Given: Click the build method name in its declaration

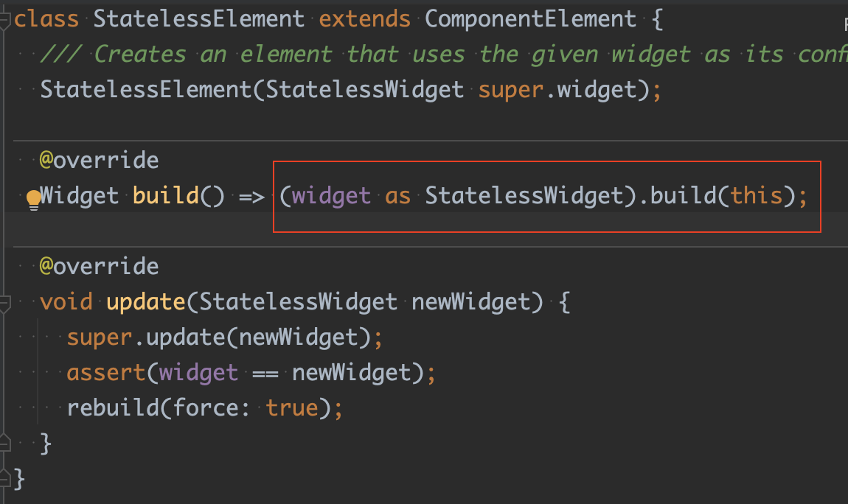Looking at the screenshot, I should coord(165,195).
